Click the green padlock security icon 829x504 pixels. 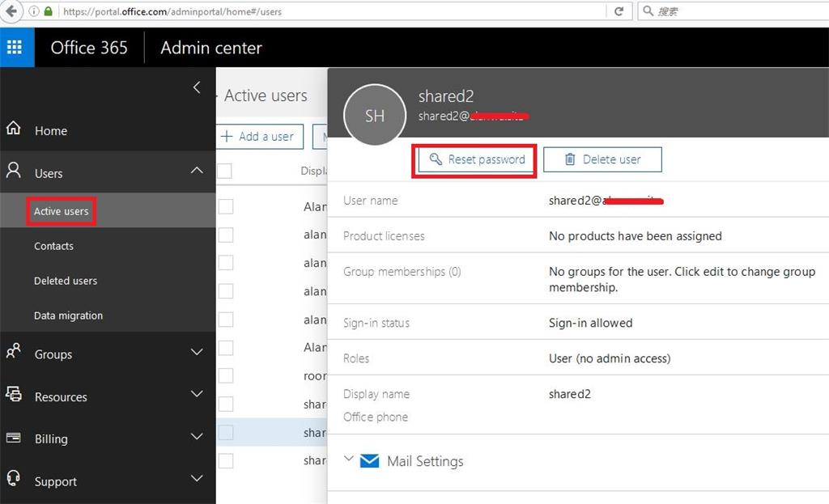(x=48, y=11)
